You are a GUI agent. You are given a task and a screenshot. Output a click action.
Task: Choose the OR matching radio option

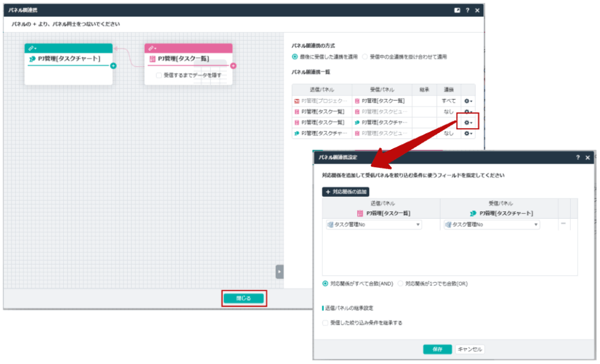(401, 283)
